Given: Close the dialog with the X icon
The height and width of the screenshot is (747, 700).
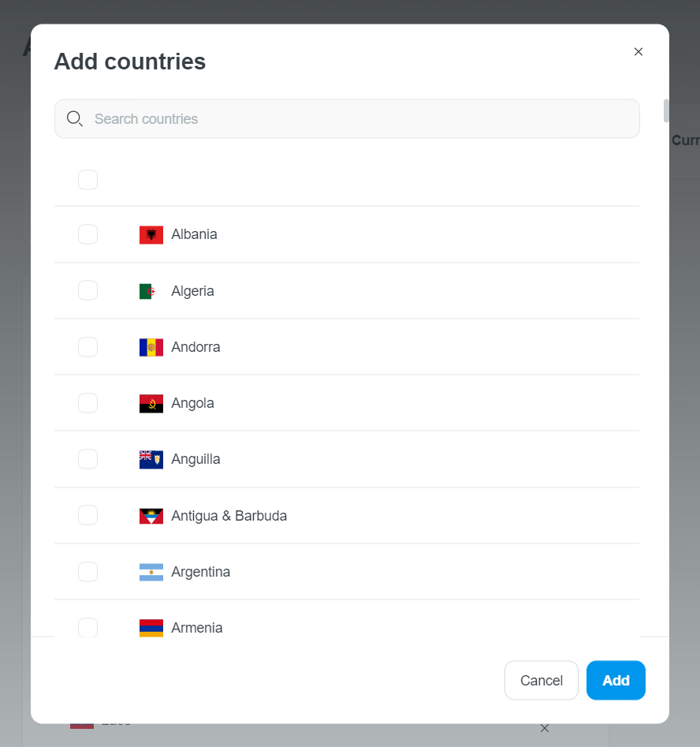Looking at the screenshot, I should point(639,51).
